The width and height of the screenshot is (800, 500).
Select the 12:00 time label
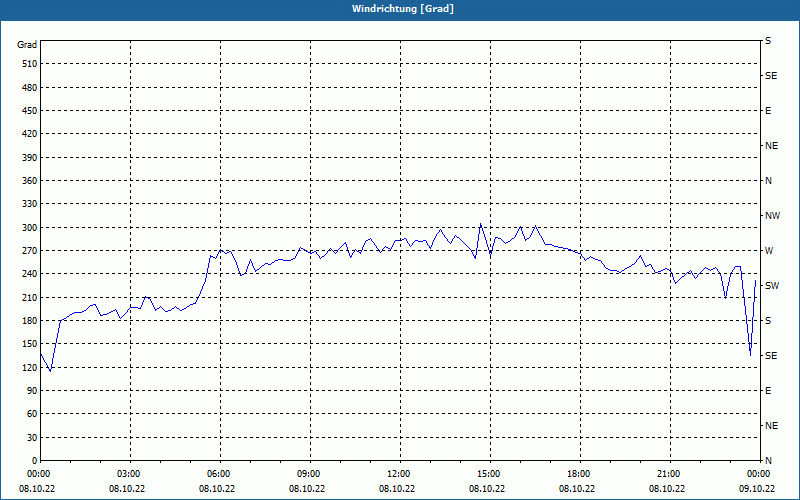[398, 474]
